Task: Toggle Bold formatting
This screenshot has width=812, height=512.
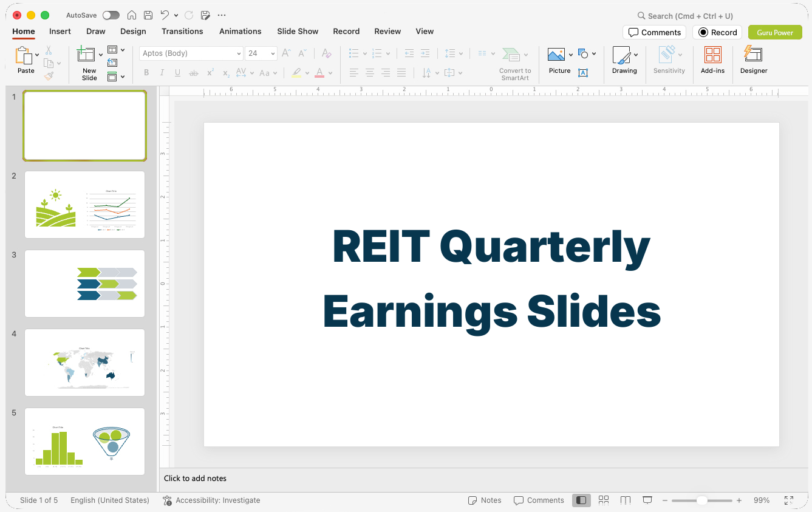Action: (146, 73)
